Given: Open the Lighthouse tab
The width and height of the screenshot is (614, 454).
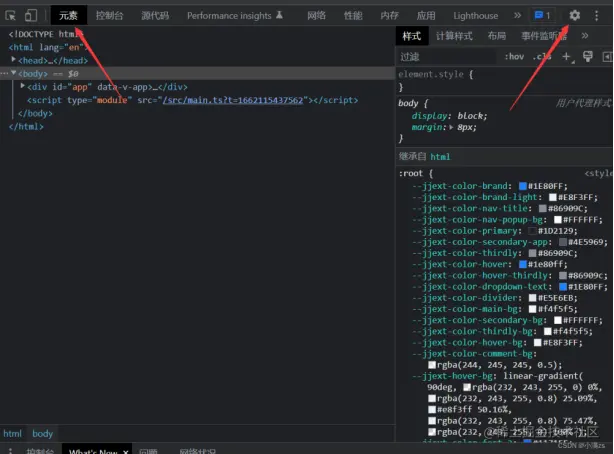Looking at the screenshot, I should coord(475,16).
